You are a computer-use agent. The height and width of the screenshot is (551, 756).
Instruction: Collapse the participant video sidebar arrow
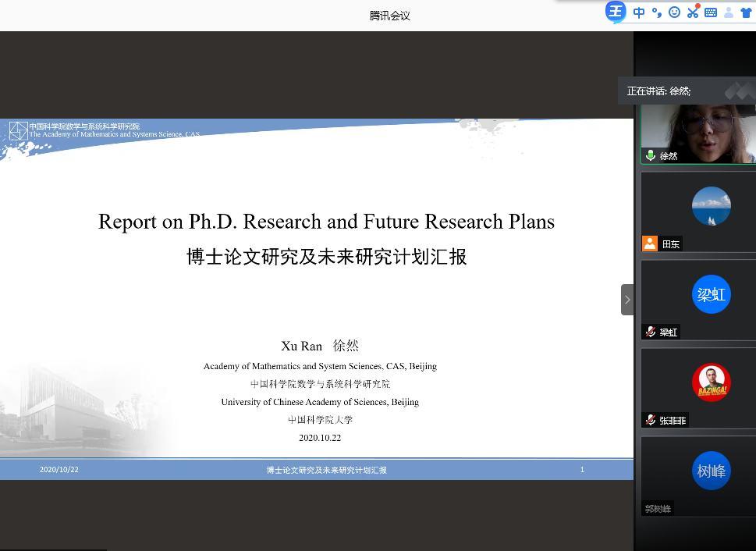627,300
